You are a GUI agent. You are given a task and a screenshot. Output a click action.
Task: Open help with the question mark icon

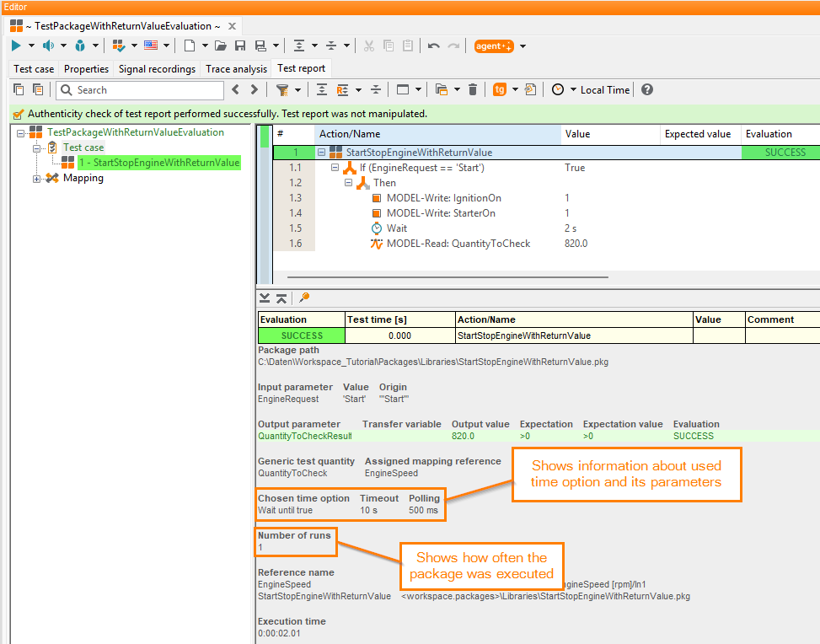click(647, 90)
